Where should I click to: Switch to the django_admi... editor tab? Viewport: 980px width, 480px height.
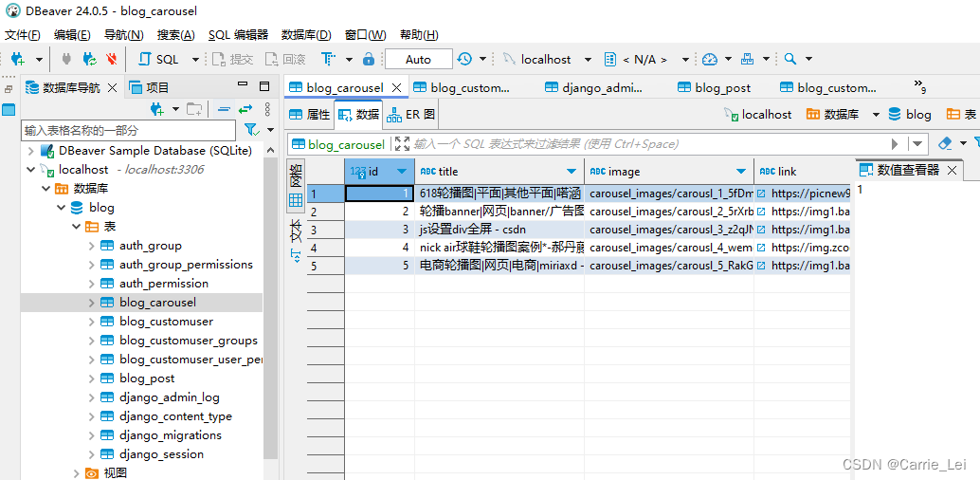593,88
